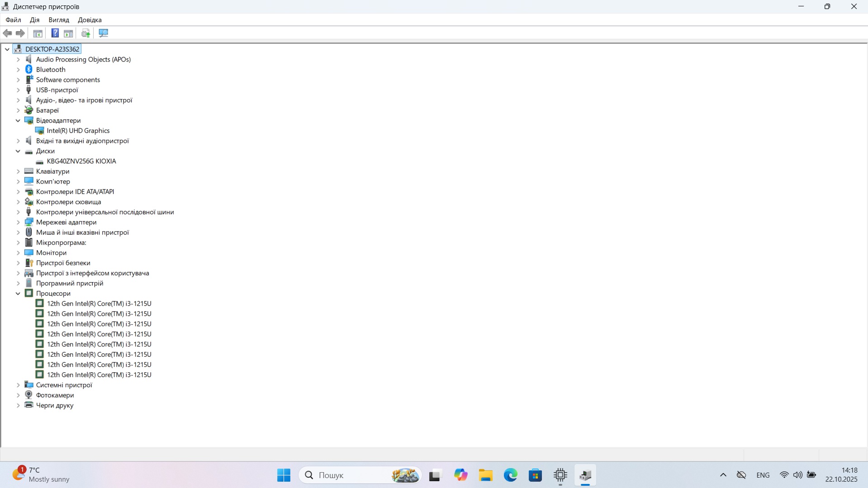This screenshot has width=868, height=488.
Task: Open the Дія menu
Action: coord(34,20)
